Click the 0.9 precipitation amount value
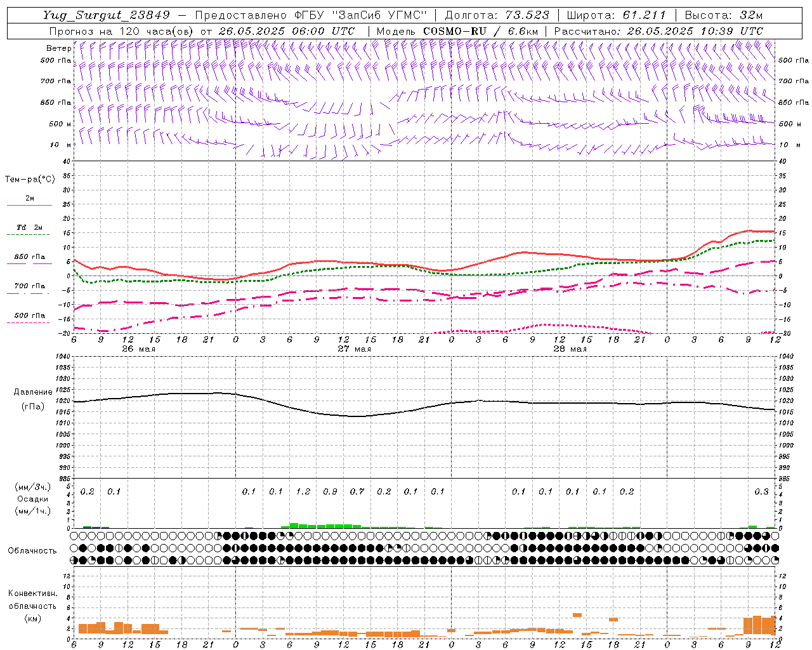812x650 pixels. tap(330, 491)
